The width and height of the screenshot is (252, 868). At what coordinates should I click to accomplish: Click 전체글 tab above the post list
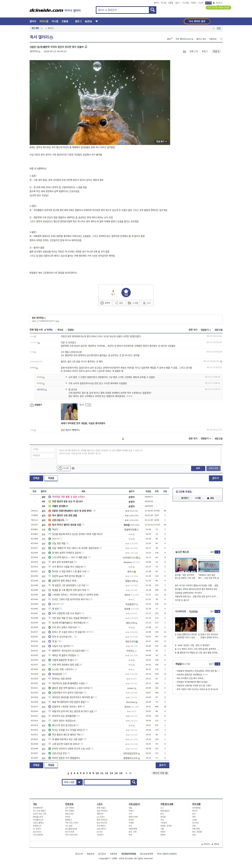[36, 478]
